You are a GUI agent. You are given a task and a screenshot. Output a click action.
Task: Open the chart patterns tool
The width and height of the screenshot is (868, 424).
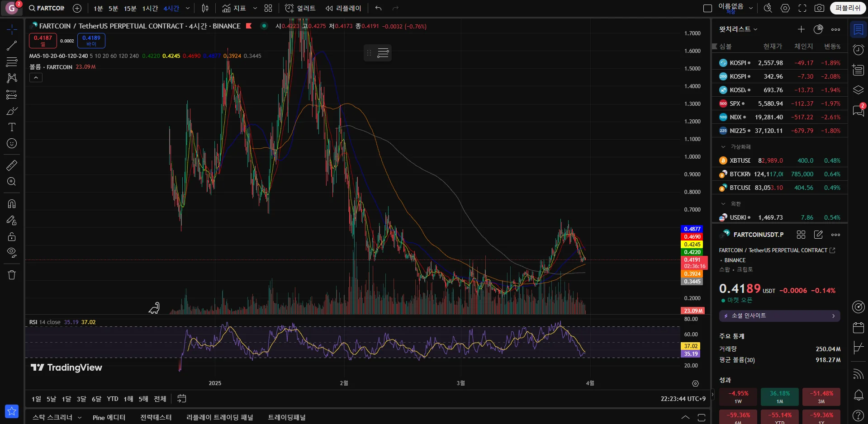(x=12, y=78)
